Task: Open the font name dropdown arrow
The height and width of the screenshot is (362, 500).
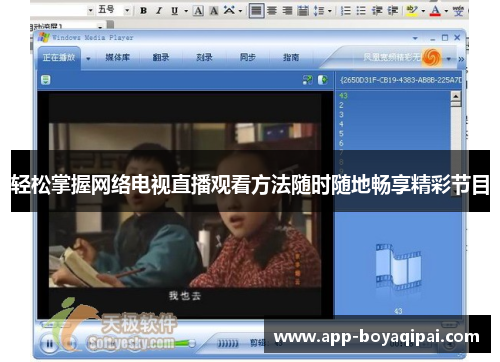Action: point(90,11)
